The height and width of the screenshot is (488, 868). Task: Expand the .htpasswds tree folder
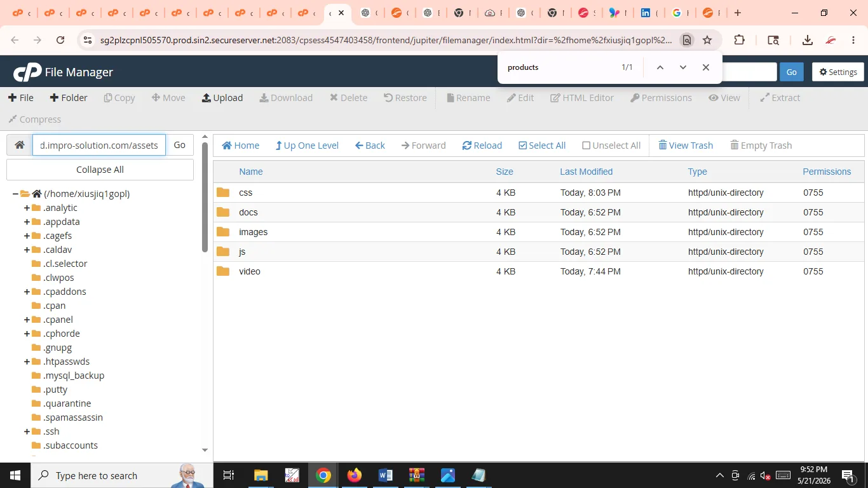(x=27, y=362)
